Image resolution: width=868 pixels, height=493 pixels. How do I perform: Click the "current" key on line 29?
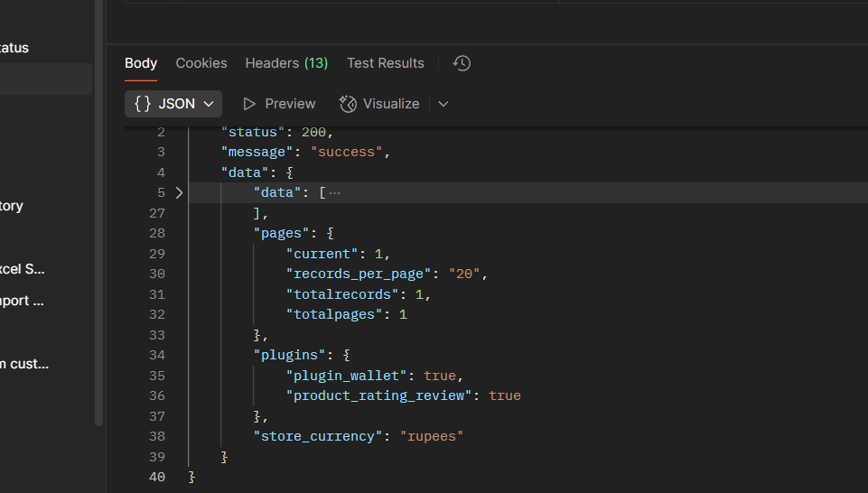pyautogui.click(x=322, y=254)
